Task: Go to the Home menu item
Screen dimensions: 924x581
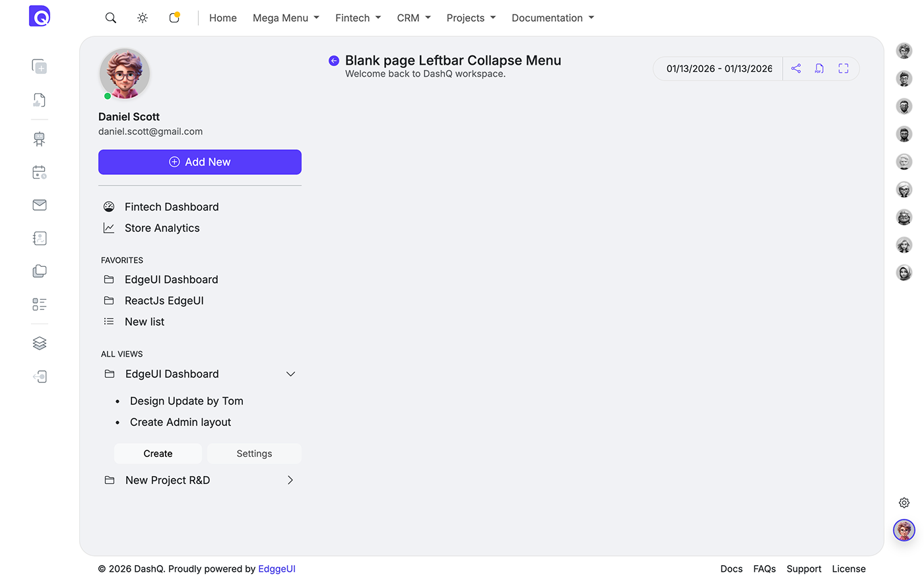Action: (x=223, y=18)
